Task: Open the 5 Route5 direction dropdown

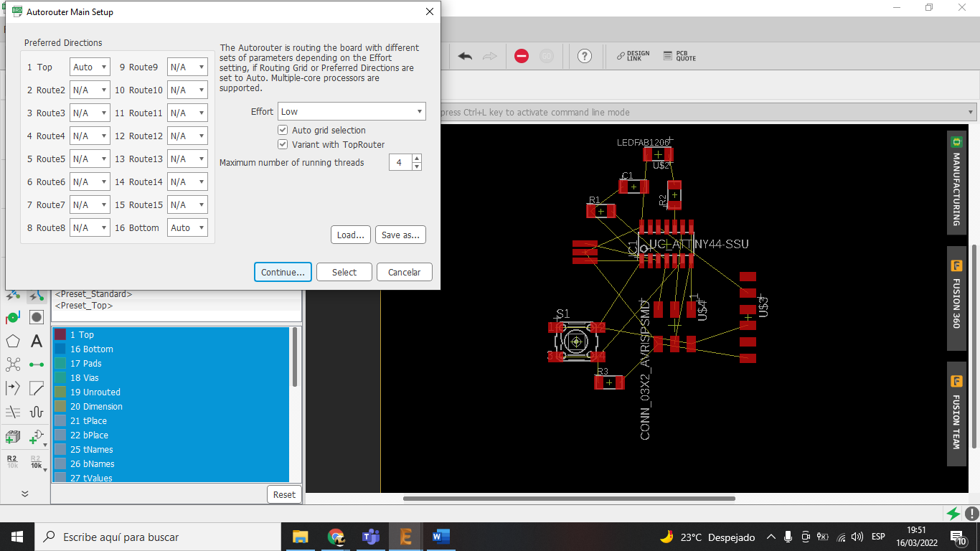Action: point(90,159)
